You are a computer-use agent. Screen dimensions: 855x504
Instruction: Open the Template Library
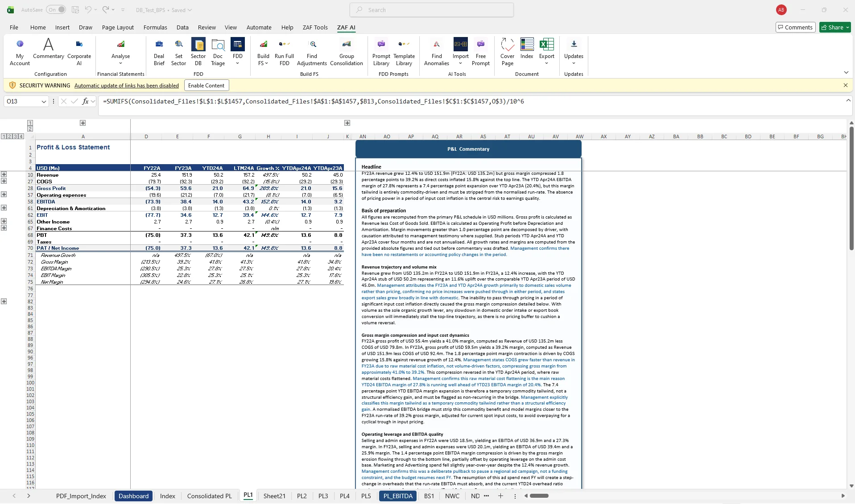pos(404,52)
